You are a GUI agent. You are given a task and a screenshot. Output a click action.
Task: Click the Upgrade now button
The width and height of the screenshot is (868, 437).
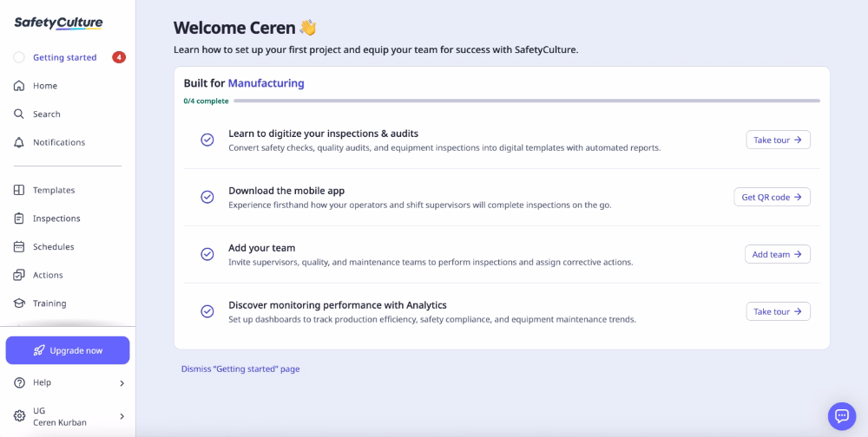(68, 350)
